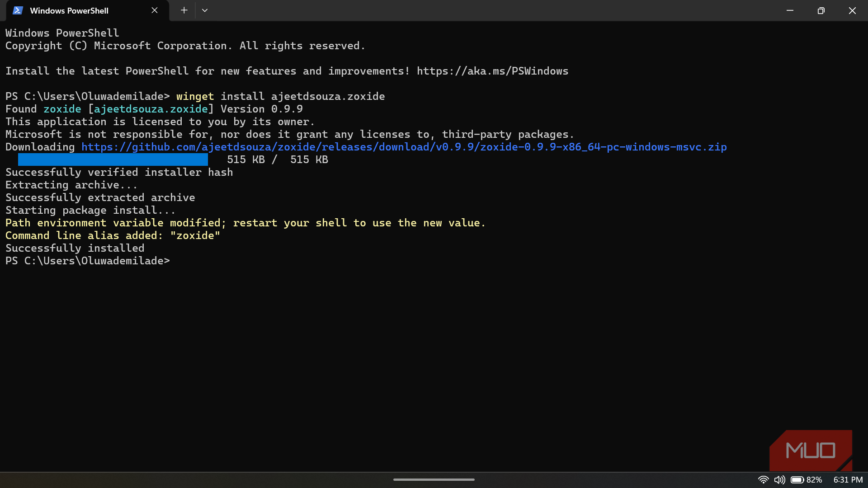868x488 pixels.
Task: Minimize the terminal window
Action: (x=790, y=10)
